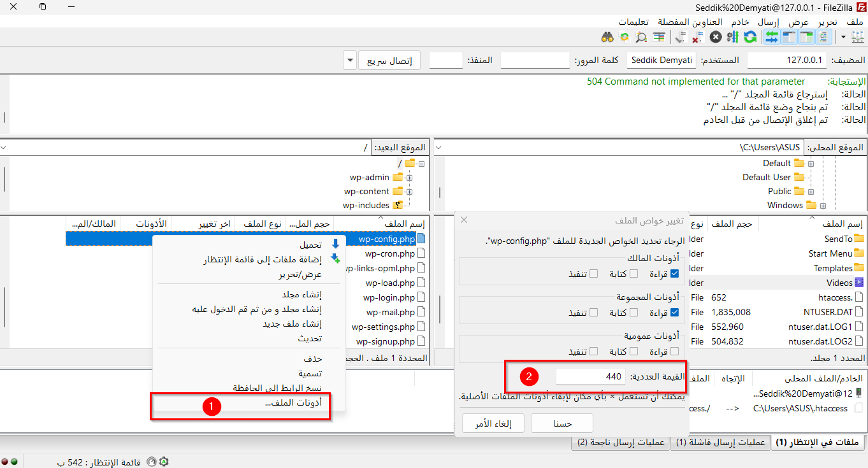Toggle the message log display icon
This screenshot has width=868, height=468.
coord(823,37)
